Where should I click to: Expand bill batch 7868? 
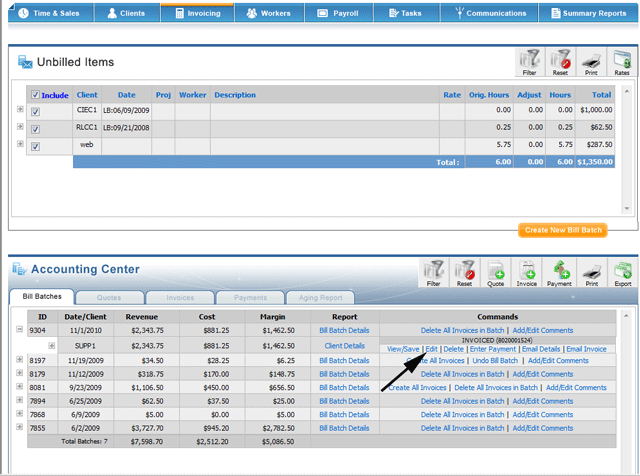tap(19, 413)
